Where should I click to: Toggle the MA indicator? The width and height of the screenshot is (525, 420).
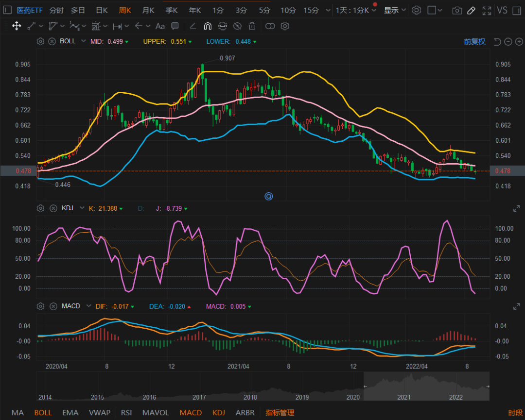(18, 413)
